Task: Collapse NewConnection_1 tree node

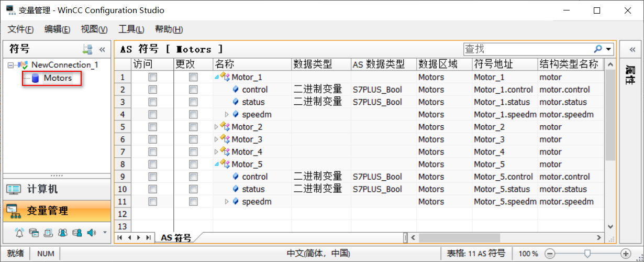Action: pos(10,65)
